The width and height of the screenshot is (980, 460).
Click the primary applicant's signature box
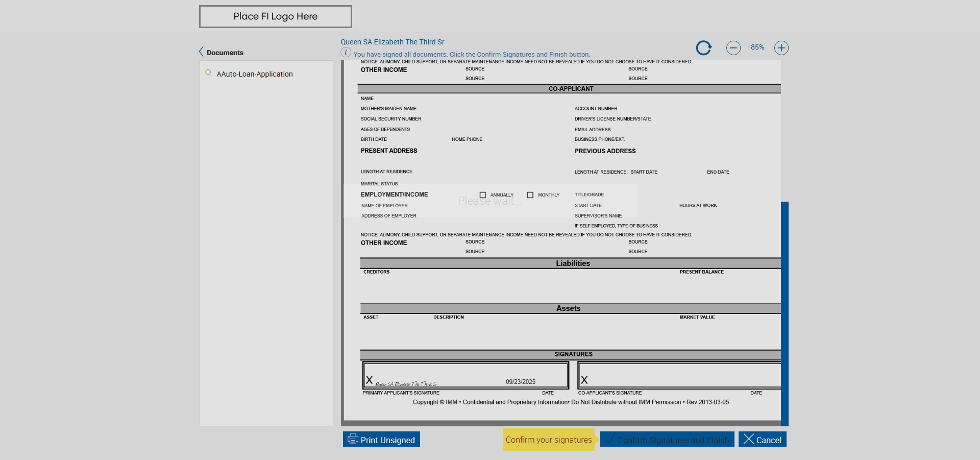(x=465, y=375)
